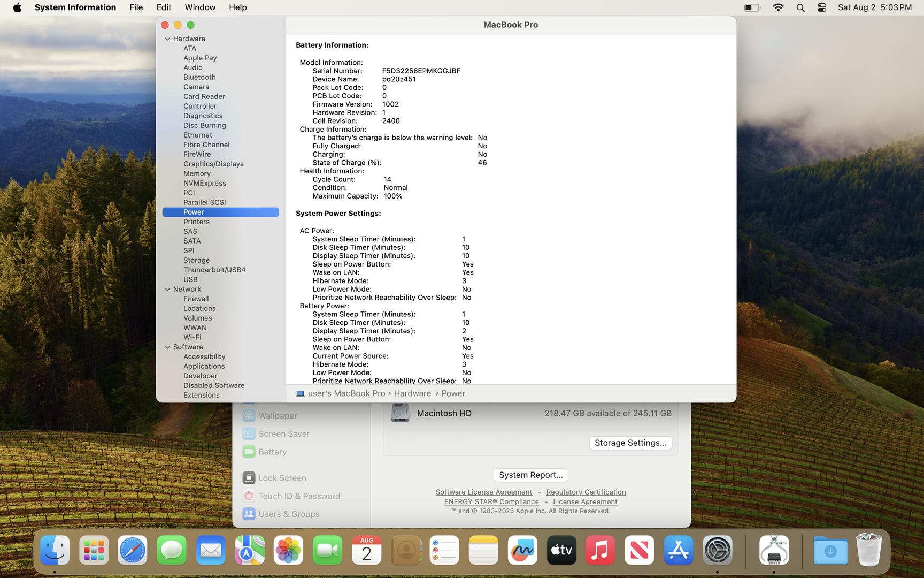This screenshot has width=924, height=578.
Task: Open Maps app in the Dock
Action: 250,550
